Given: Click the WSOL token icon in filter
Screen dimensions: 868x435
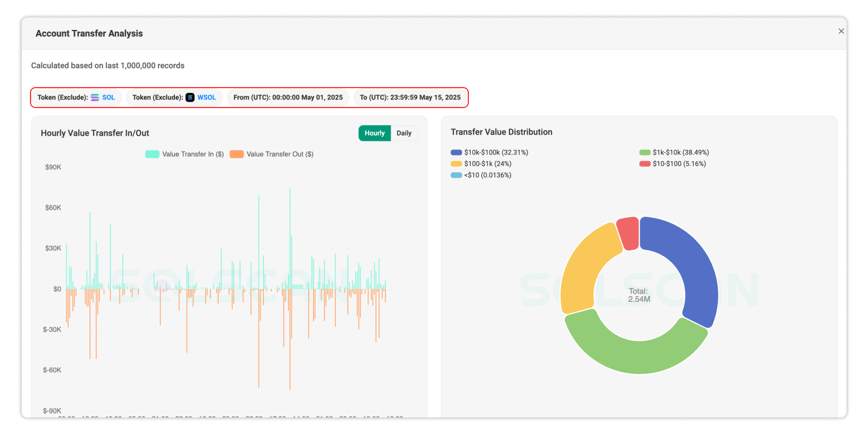Looking at the screenshot, I should coord(190,97).
